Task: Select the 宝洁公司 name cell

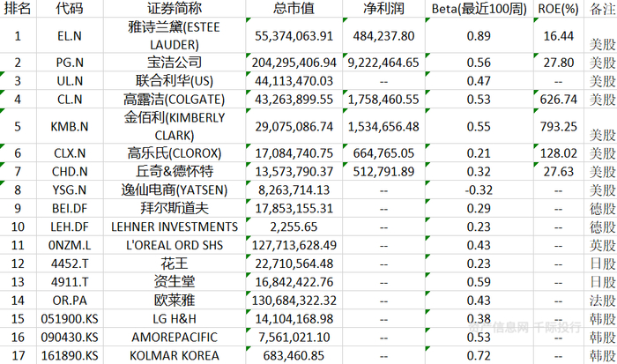Action: pos(175,63)
